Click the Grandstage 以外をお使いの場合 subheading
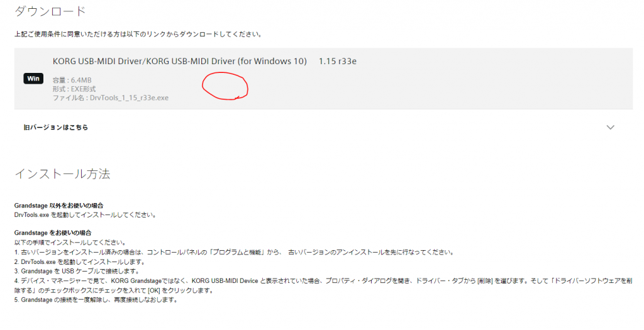Viewport: 644px width, 330px height. pos(58,206)
